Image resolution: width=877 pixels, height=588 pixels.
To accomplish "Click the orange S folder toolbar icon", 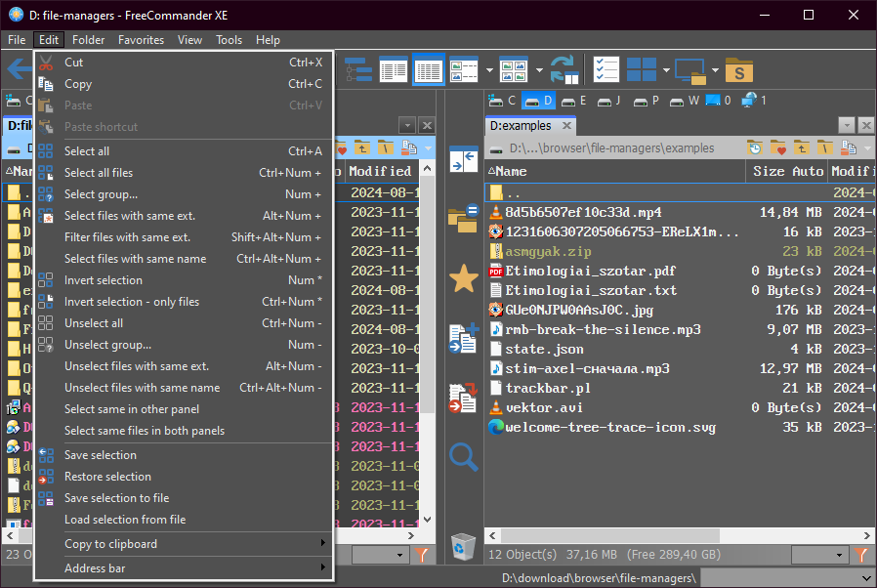I will pyautogui.click(x=739, y=70).
